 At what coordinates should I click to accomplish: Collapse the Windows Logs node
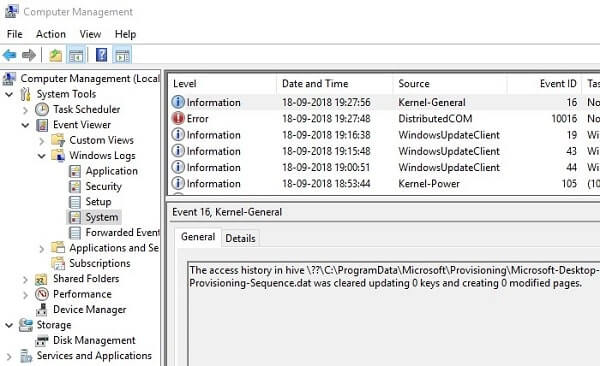point(42,156)
